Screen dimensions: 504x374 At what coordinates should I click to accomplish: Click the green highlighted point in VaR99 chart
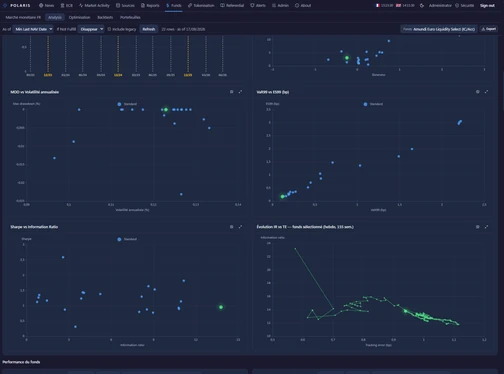click(x=282, y=197)
